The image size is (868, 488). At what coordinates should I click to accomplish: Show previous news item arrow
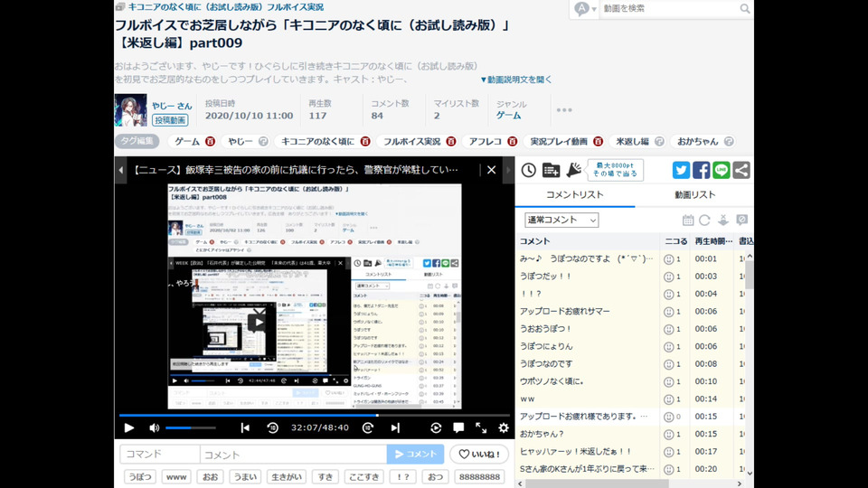pos(120,170)
